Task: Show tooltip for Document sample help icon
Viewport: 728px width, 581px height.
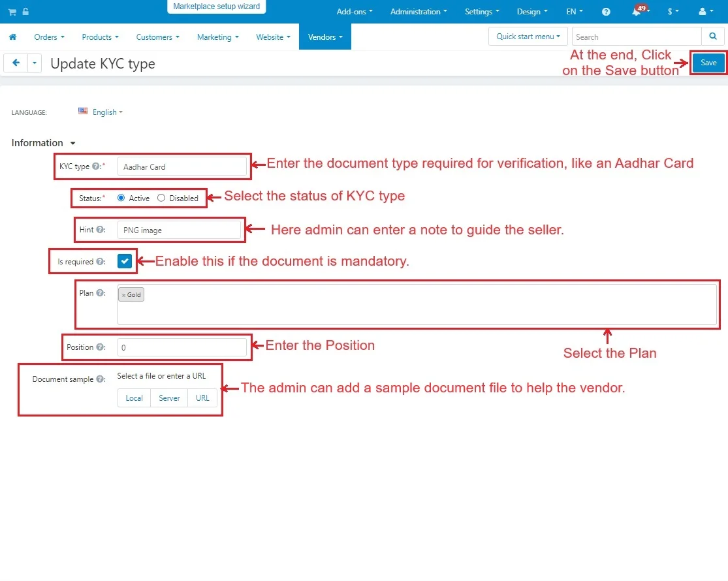Action: coord(99,379)
